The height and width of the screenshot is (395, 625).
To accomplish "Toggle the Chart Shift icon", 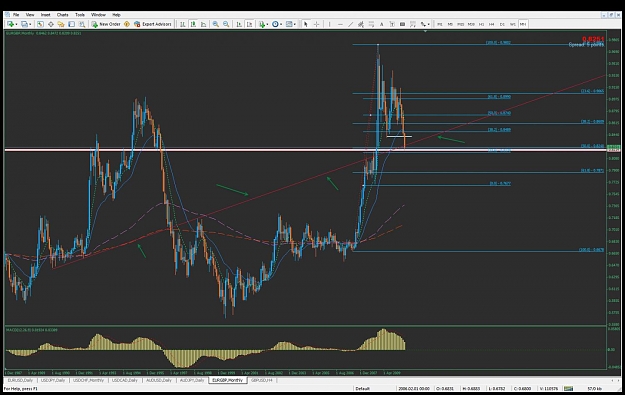I will coord(249,24).
